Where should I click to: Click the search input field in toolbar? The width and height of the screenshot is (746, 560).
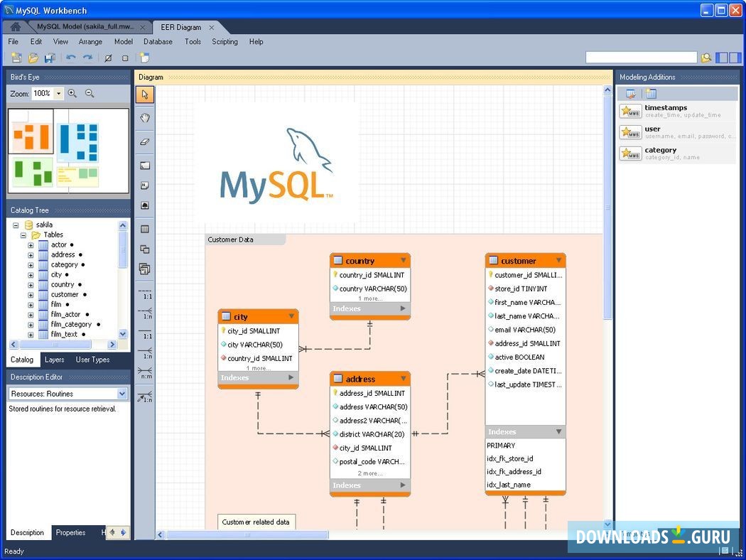pyautogui.click(x=642, y=58)
